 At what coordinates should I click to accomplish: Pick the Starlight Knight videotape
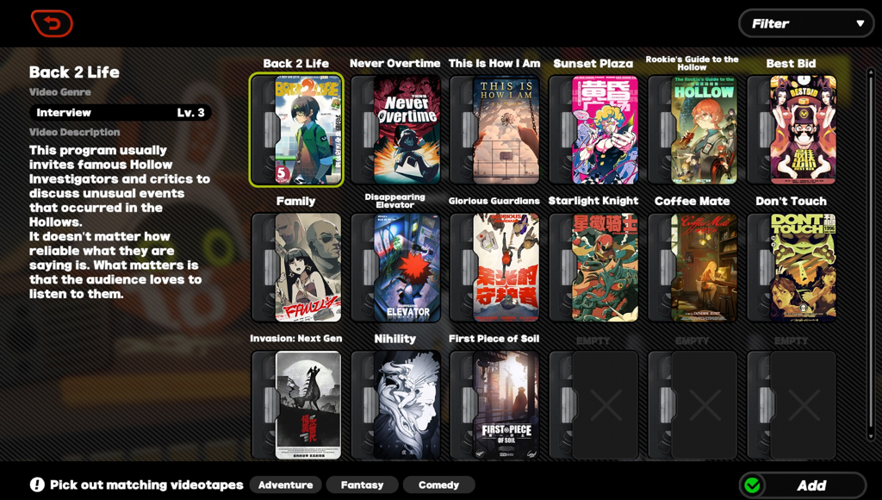point(594,267)
